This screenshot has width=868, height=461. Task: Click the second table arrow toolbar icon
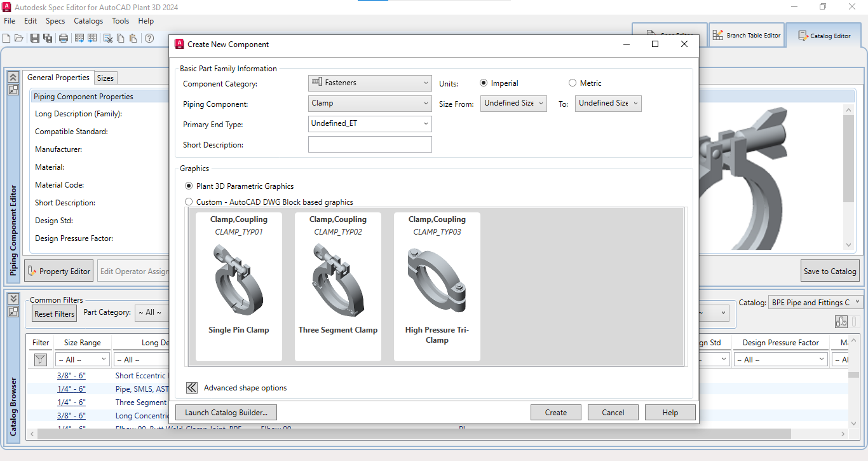tap(92, 38)
